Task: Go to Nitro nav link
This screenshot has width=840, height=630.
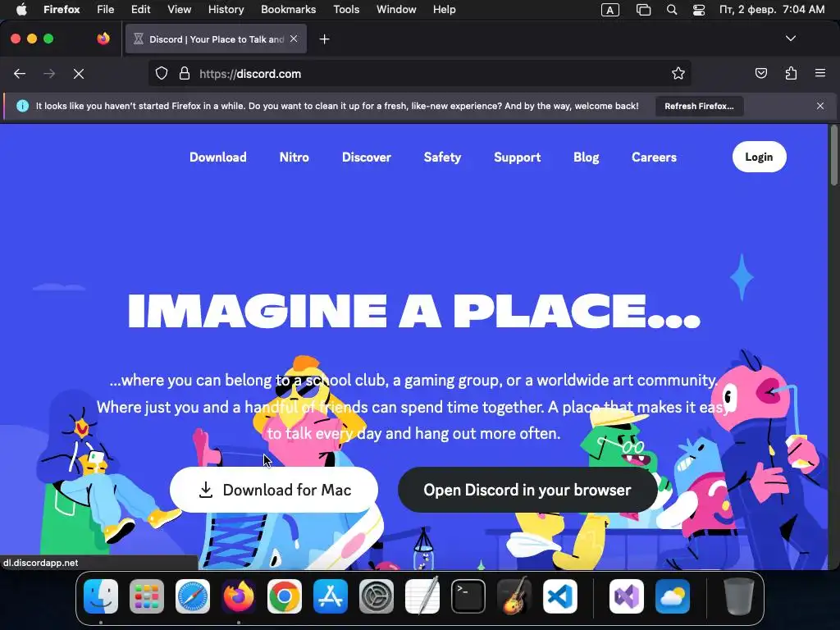Action: pyautogui.click(x=294, y=157)
